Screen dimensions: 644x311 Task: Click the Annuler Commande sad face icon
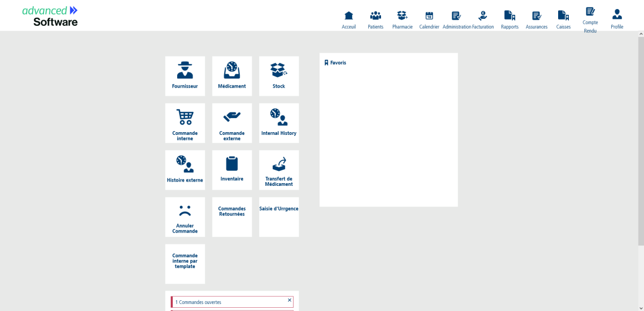pyautogui.click(x=185, y=211)
